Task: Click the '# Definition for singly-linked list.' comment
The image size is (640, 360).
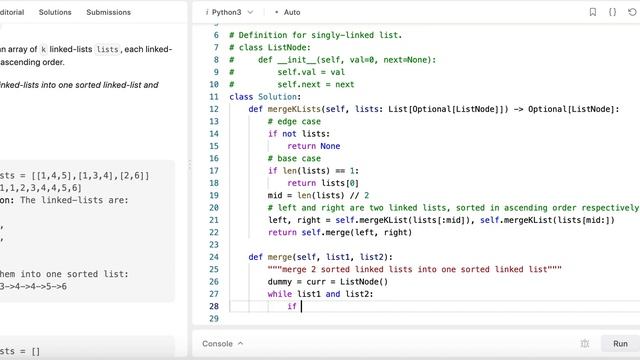Action: (x=316, y=35)
